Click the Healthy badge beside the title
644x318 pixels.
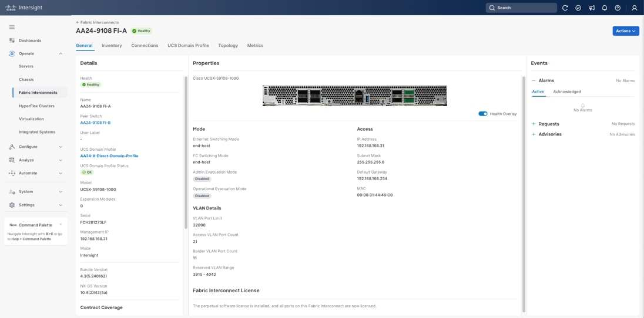click(x=141, y=31)
